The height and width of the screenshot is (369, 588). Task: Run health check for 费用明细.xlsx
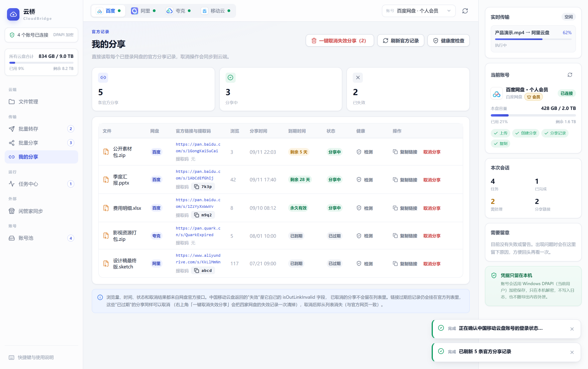coord(365,208)
